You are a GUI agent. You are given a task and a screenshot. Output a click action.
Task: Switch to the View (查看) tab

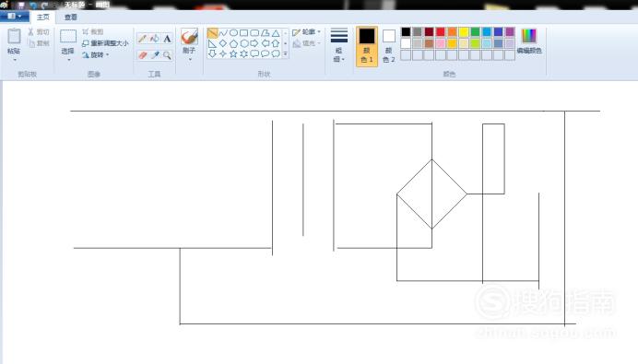[70, 18]
